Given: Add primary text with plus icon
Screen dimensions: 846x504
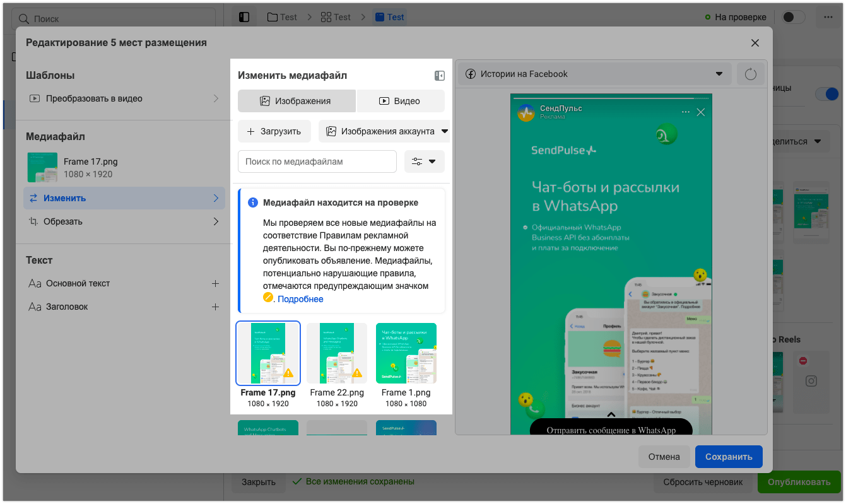Looking at the screenshot, I should point(215,284).
